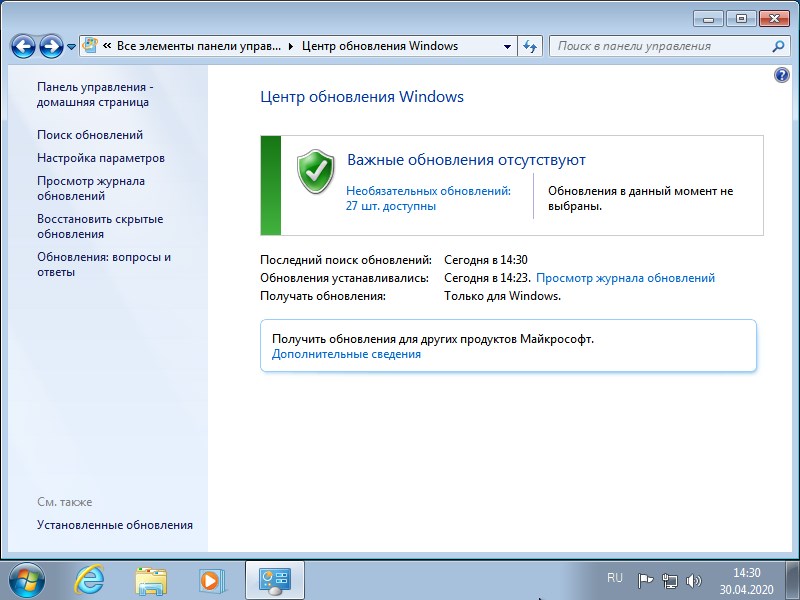Open Help via the blue question mark

click(x=782, y=76)
